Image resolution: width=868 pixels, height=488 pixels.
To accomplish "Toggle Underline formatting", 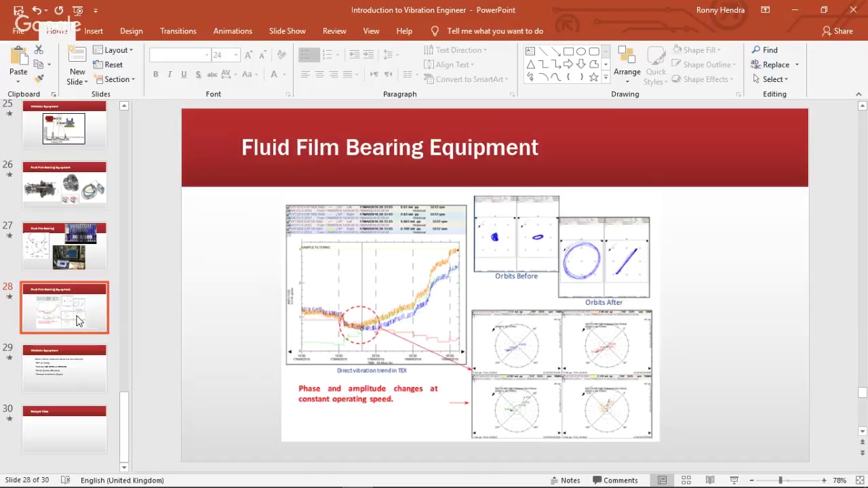I will tap(183, 75).
